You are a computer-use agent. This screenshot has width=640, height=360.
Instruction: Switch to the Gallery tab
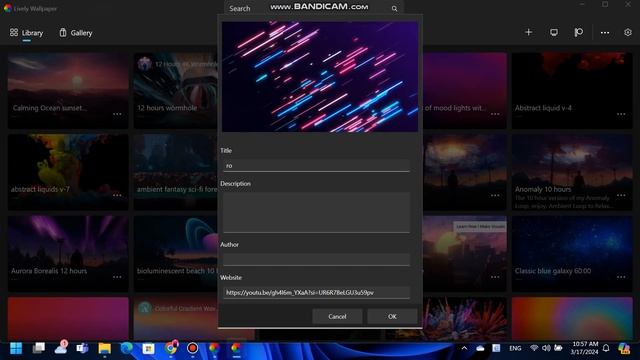(76, 33)
